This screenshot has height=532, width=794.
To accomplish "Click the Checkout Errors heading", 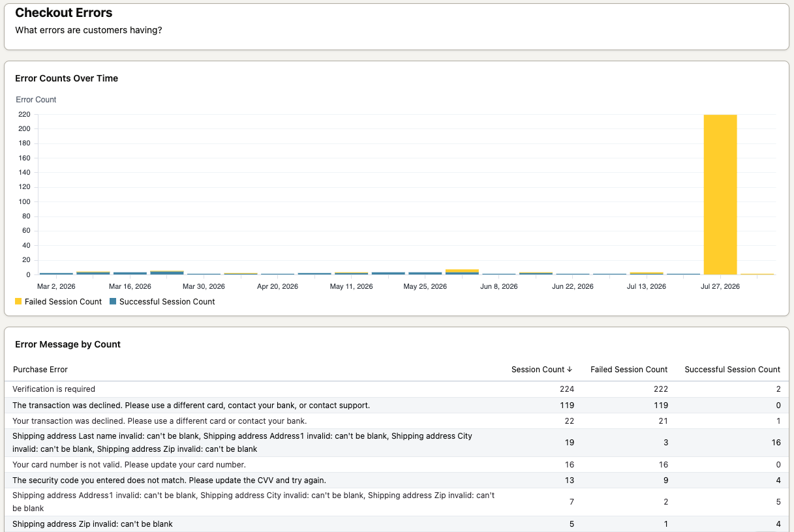I will (x=64, y=12).
